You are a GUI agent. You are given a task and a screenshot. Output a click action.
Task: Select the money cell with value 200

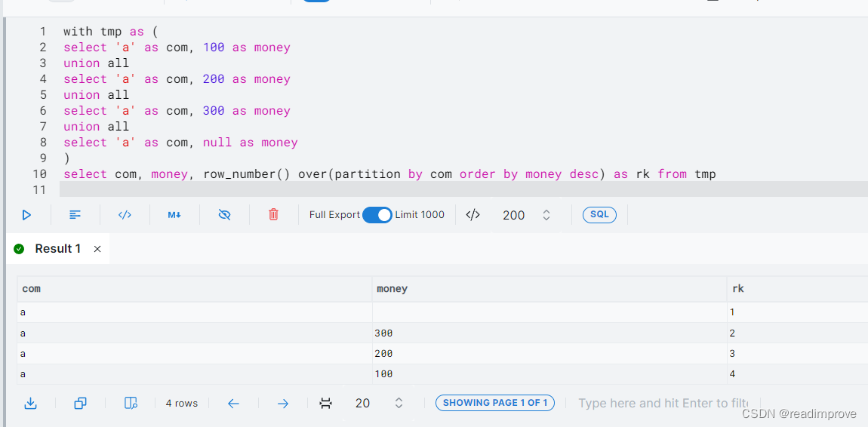point(549,353)
